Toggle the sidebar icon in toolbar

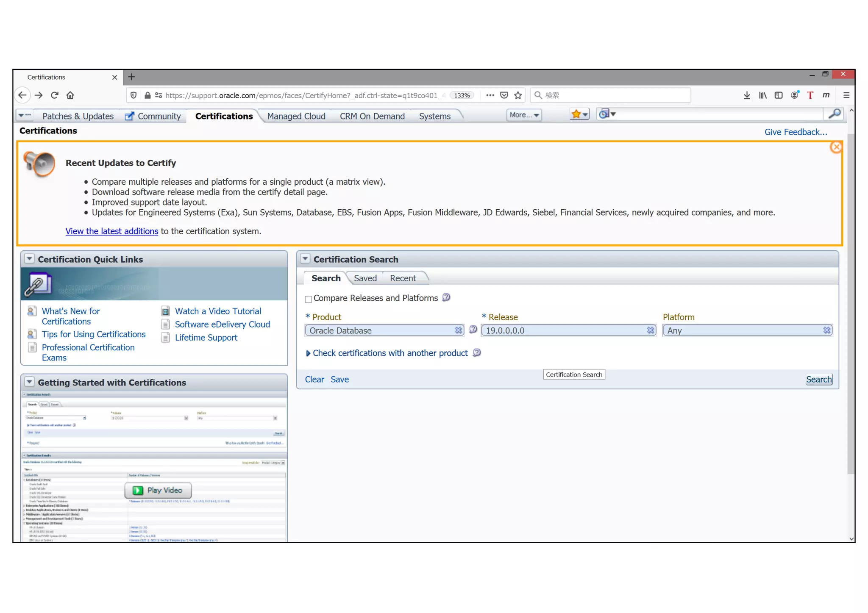click(x=779, y=95)
